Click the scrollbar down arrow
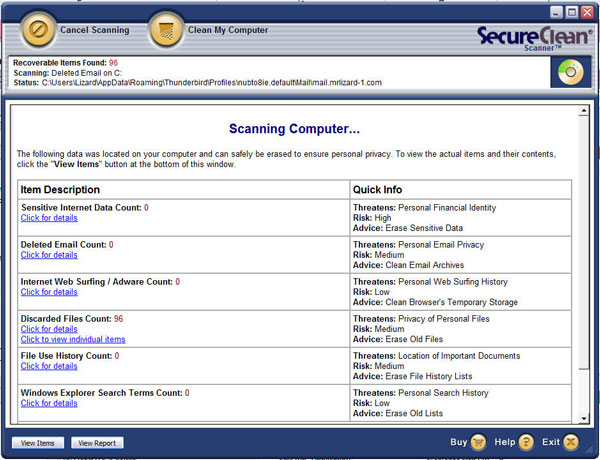The image size is (600, 460). [584, 419]
